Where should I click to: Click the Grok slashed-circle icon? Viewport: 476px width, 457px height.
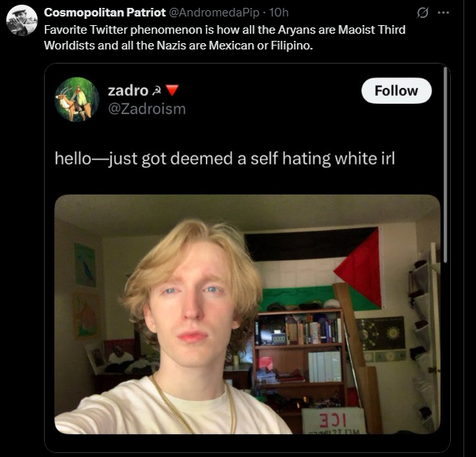[423, 13]
